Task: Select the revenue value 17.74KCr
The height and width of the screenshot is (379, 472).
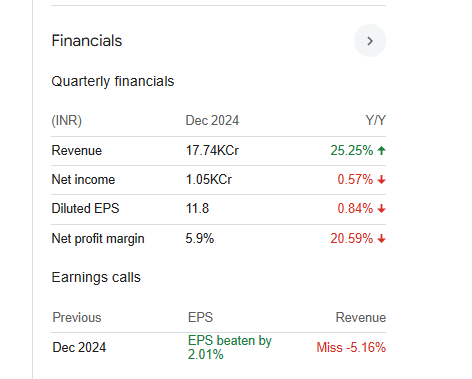Action: click(x=212, y=151)
